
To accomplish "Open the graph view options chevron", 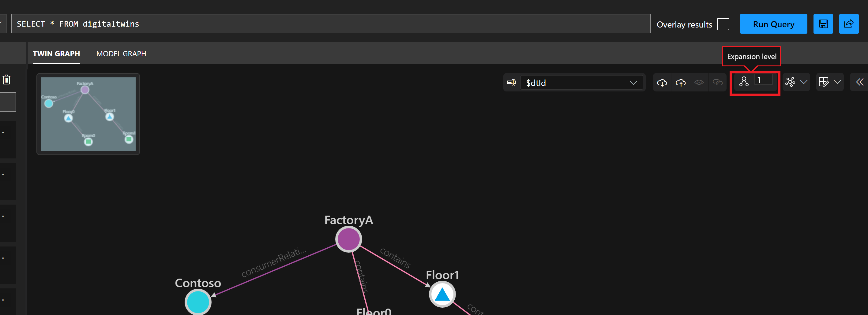I will coord(838,82).
